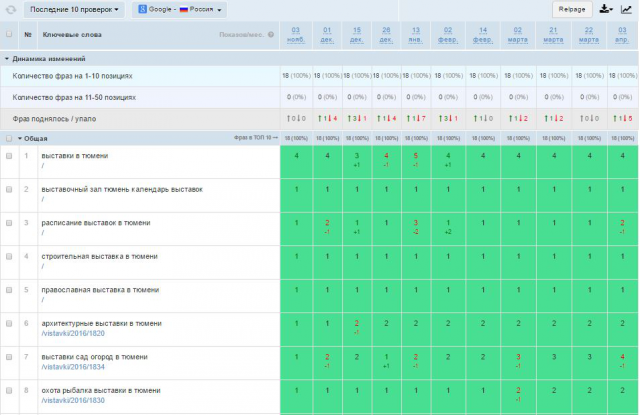The image size is (640, 415).
Task: Click the Relpage button
Action: pos(572,9)
